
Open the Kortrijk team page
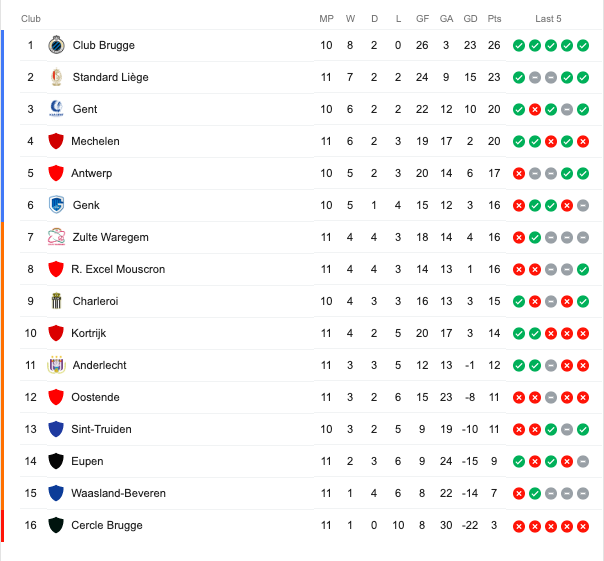(x=89, y=333)
